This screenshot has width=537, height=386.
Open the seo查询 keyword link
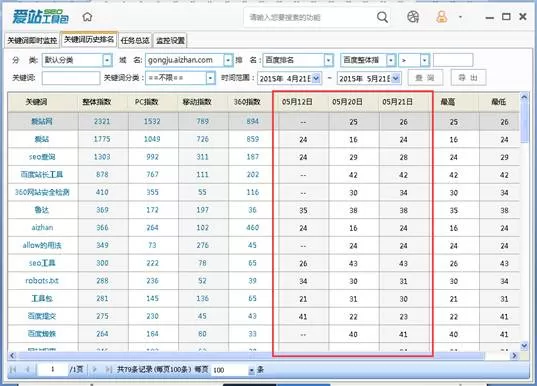(42, 157)
